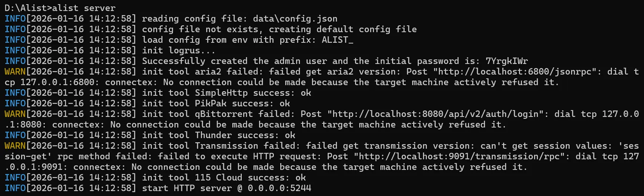
Task: Click the WARN label on Transmission line
Action: [15, 146]
